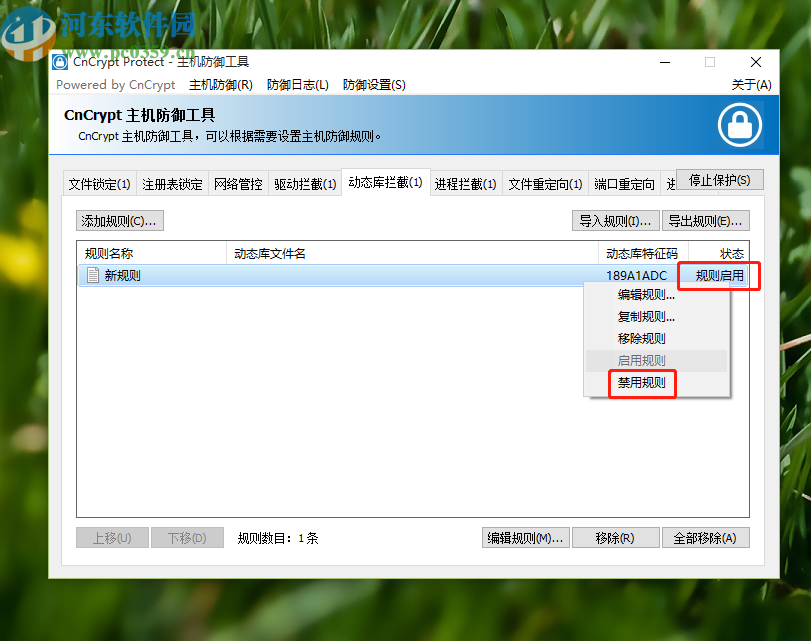Viewport: 811px width, 641px height.
Task: Minimize the CnCrypt Protect window
Action: pyautogui.click(x=665, y=63)
